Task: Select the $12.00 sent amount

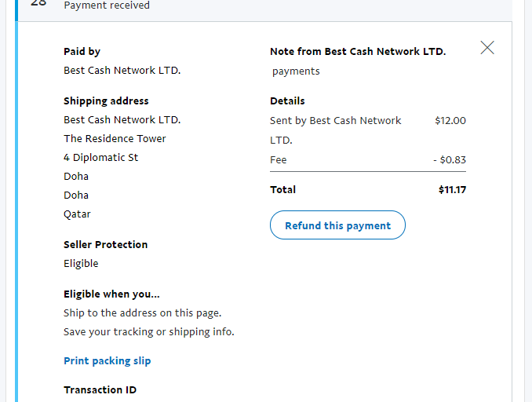Action: point(450,121)
